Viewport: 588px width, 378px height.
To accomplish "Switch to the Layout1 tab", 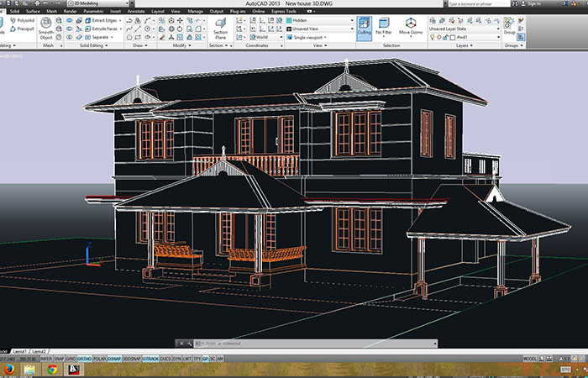I will (18, 350).
